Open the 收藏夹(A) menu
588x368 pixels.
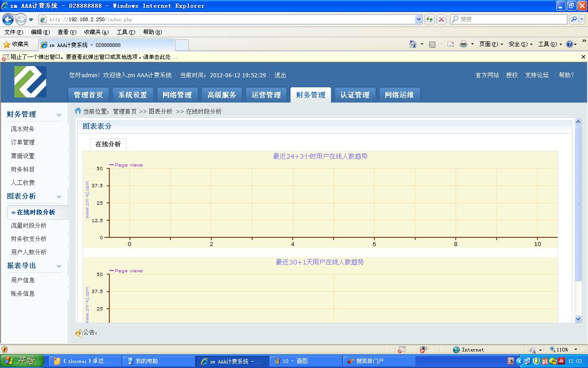[96, 32]
